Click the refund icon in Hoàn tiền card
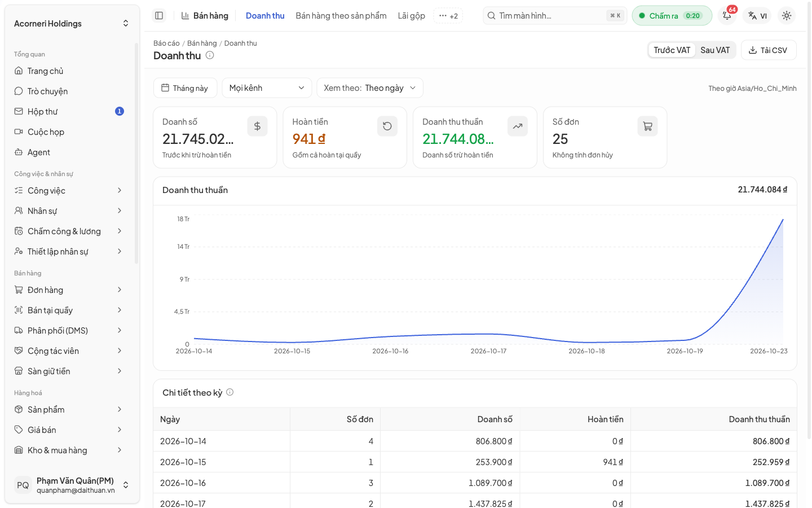 click(387, 126)
